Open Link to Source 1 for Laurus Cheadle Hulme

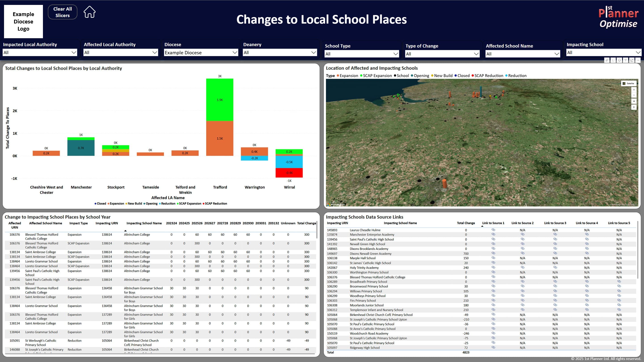click(x=493, y=230)
